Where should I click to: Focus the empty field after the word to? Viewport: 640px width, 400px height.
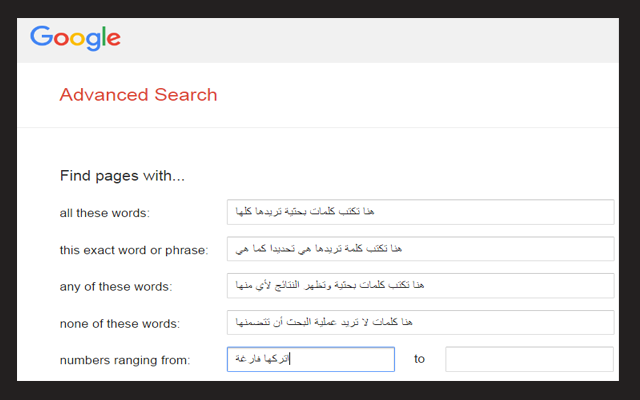click(529, 359)
